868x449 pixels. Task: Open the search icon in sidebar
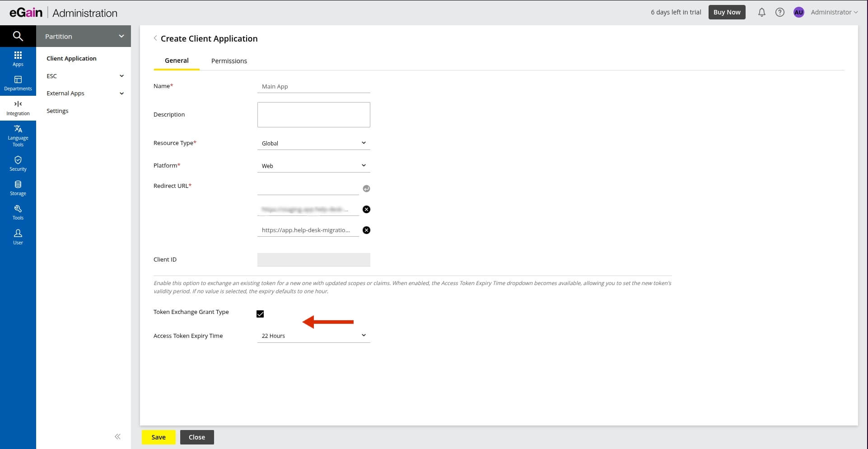(18, 36)
